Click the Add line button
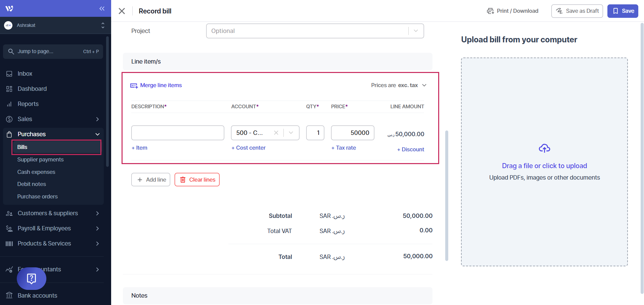Screen dimensions: 644x305 click(151, 180)
